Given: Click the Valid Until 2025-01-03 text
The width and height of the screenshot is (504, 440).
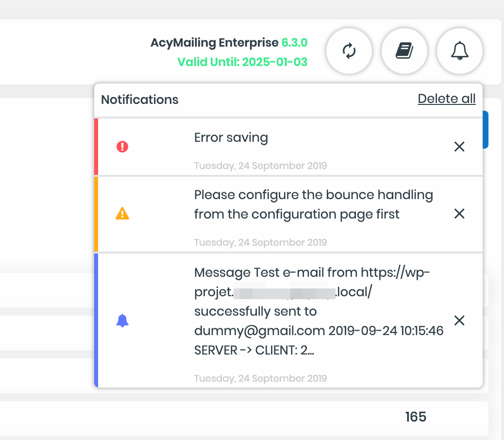Looking at the screenshot, I should click(x=242, y=62).
